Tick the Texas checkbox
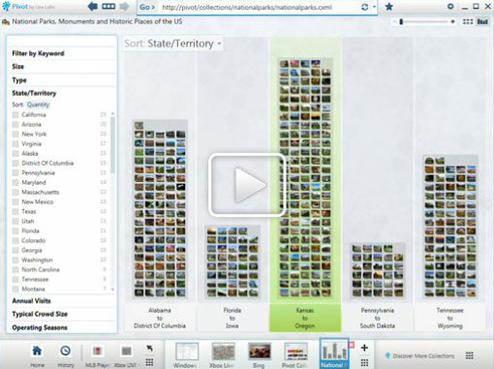The height and width of the screenshot is (369, 494). tap(15, 212)
